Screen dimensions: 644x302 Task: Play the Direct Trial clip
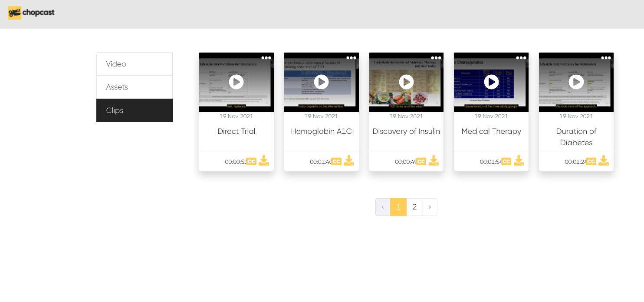click(x=237, y=82)
